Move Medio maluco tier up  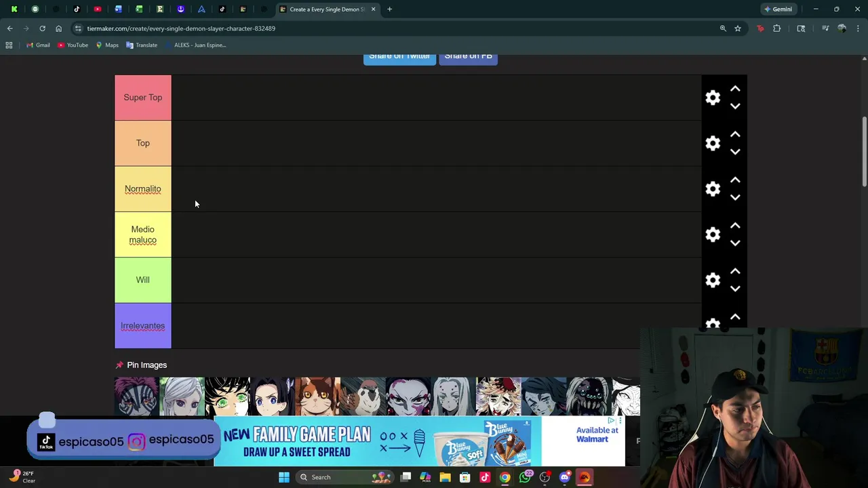735,226
